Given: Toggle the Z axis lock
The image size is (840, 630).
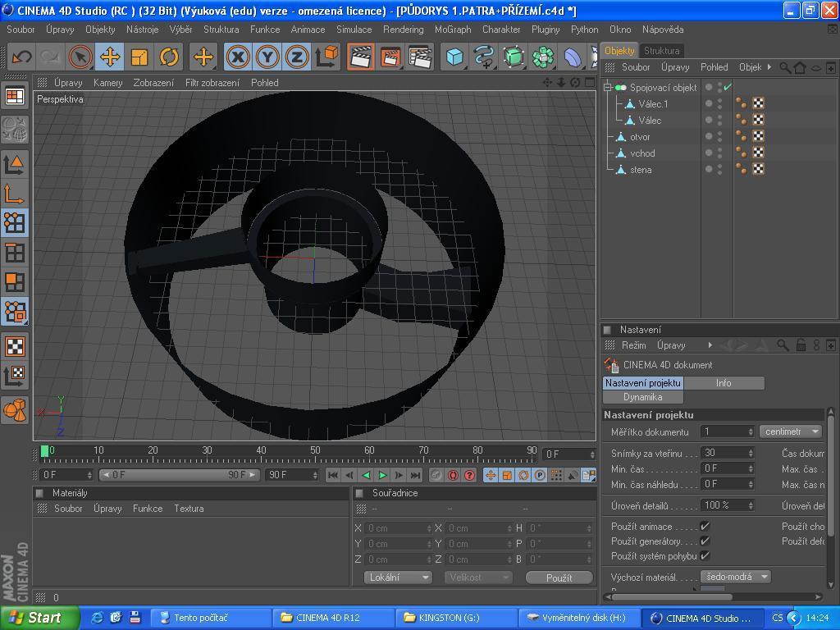Looking at the screenshot, I should [x=297, y=57].
